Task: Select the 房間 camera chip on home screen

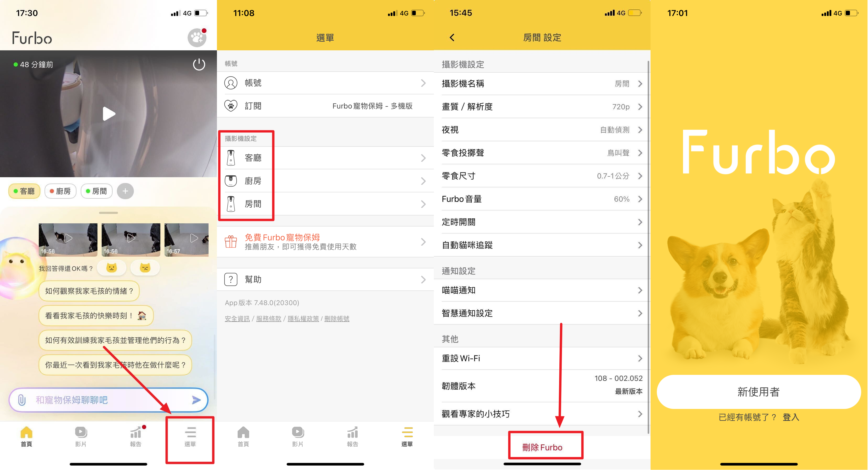Action: tap(97, 191)
